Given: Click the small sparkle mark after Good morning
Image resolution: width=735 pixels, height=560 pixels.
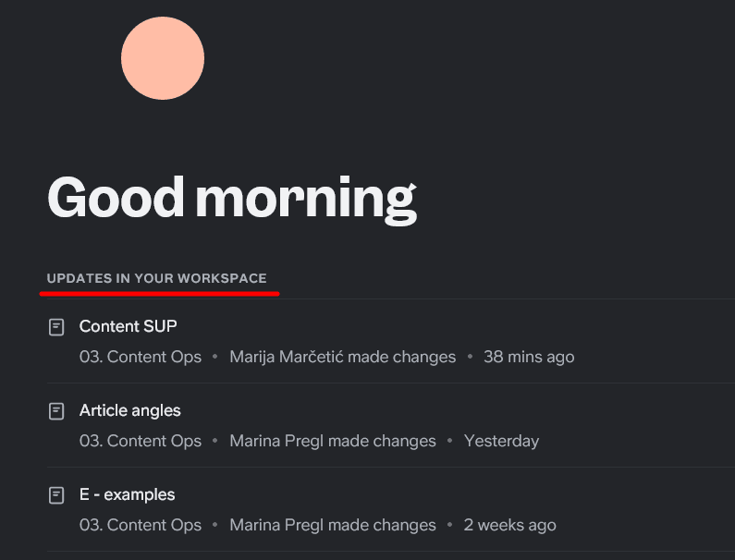Looking at the screenshot, I should coord(412,189).
